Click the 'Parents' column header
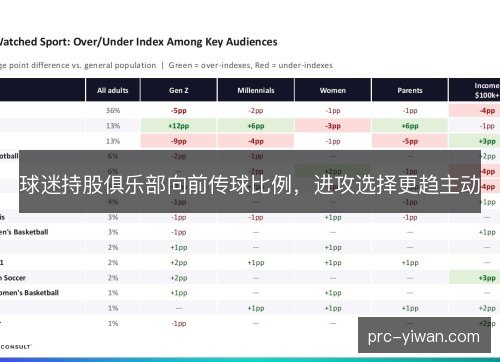This screenshot has width=500, height=362. point(410,90)
